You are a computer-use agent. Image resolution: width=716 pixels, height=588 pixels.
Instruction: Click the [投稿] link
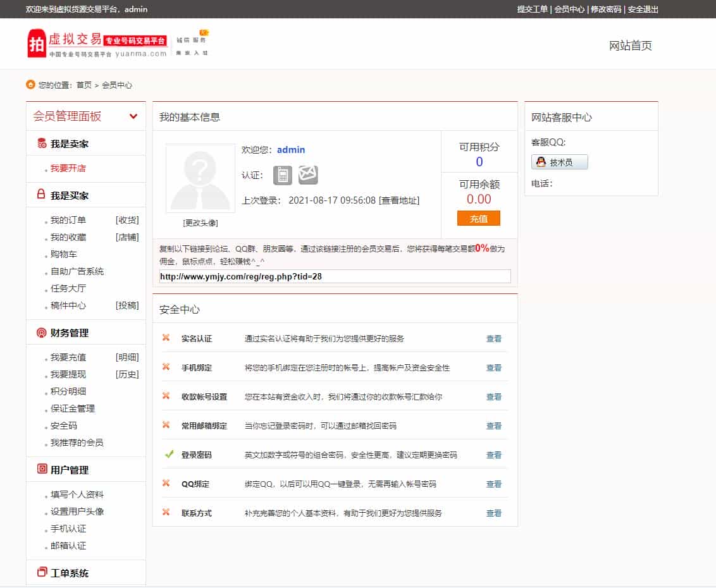[127, 305]
